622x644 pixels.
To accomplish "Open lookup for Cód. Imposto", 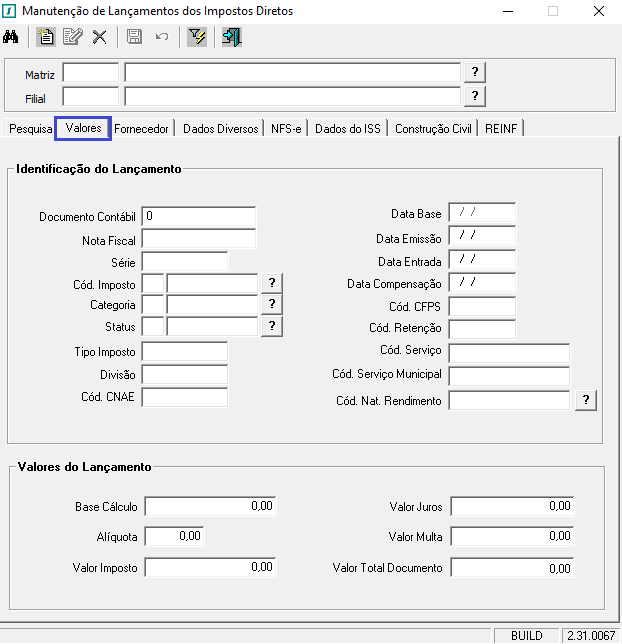I will coord(271,283).
